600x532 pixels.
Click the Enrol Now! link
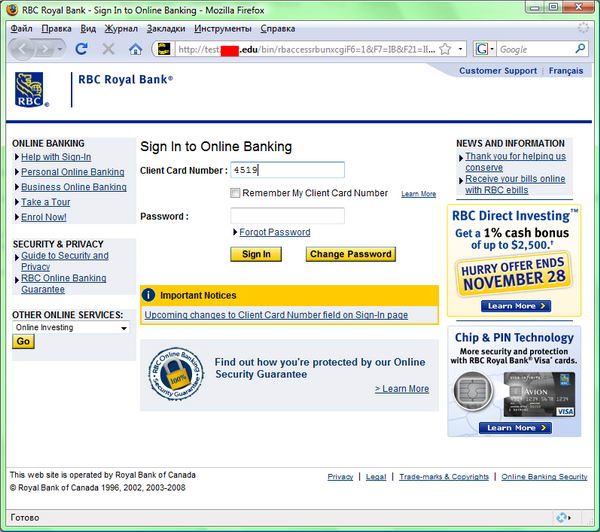pyautogui.click(x=44, y=217)
